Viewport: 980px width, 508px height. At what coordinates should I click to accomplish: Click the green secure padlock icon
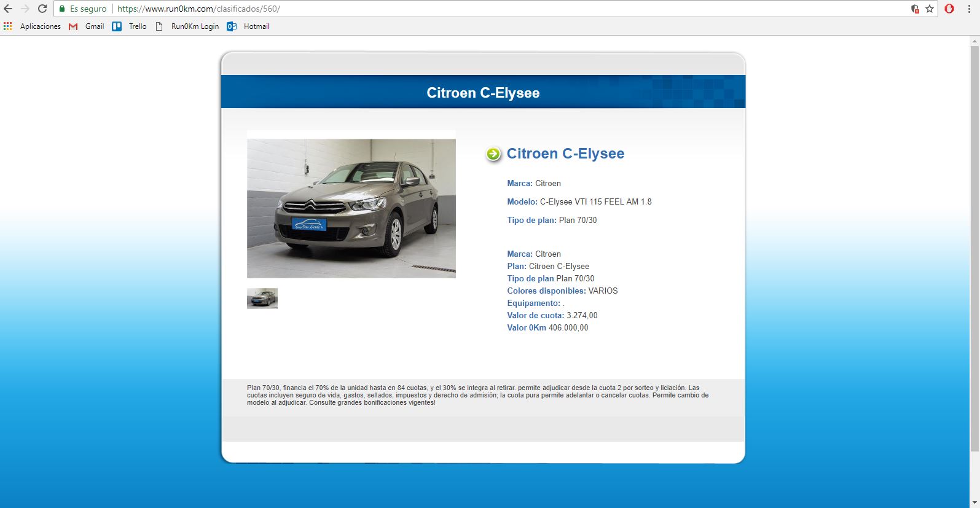click(62, 9)
